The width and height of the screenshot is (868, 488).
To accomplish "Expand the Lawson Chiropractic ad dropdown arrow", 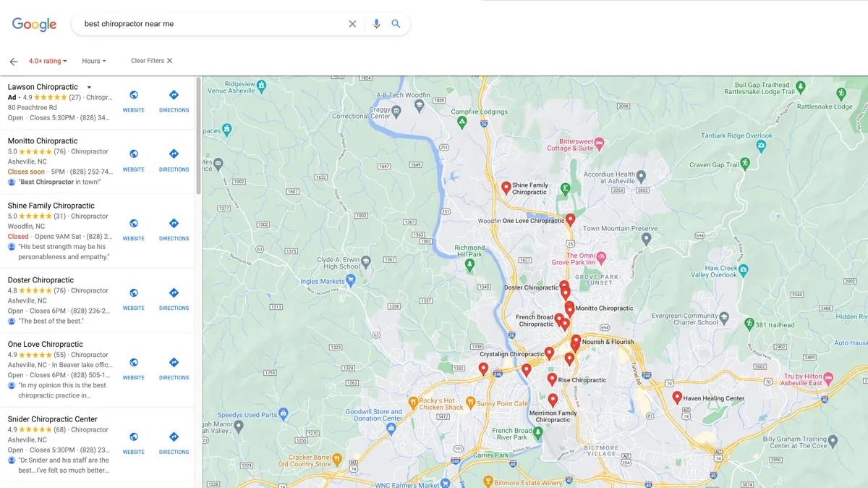I will click(89, 88).
